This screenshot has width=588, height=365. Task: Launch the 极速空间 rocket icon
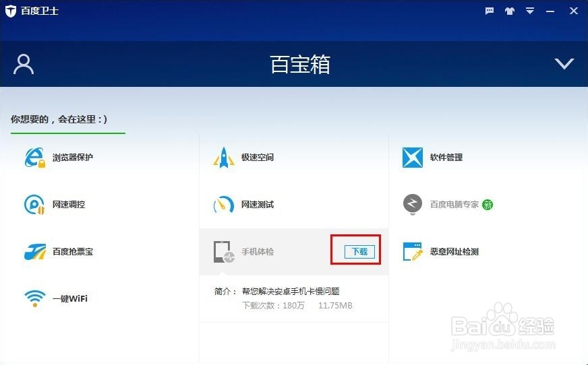point(224,158)
